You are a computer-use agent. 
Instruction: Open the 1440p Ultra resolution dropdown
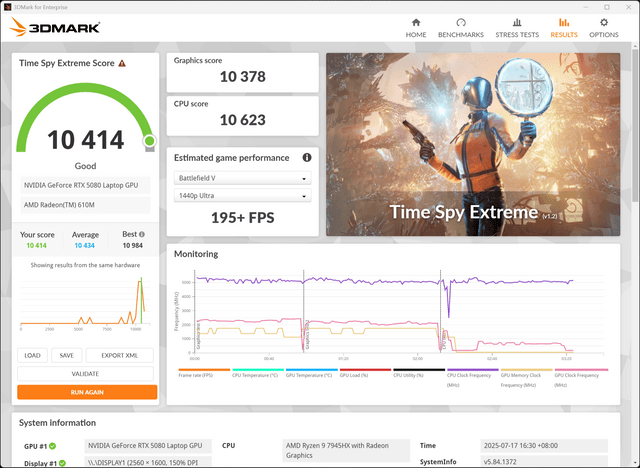pyautogui.click(x=242, y=196)
